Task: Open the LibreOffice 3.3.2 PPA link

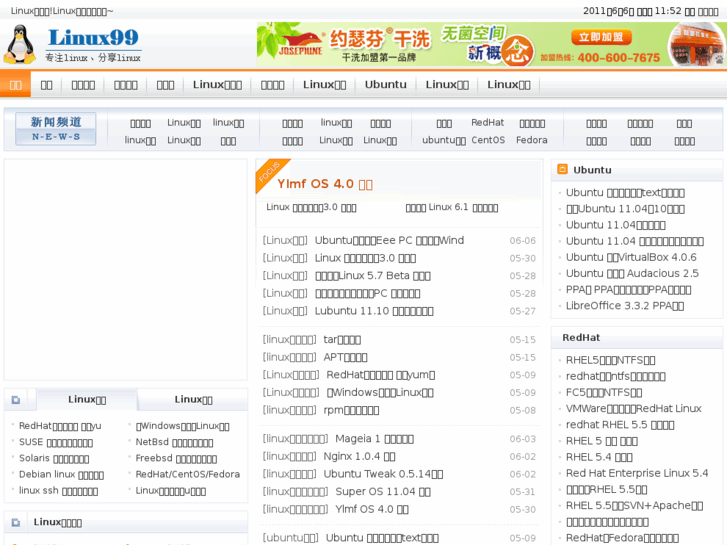Action: [625, 306]
